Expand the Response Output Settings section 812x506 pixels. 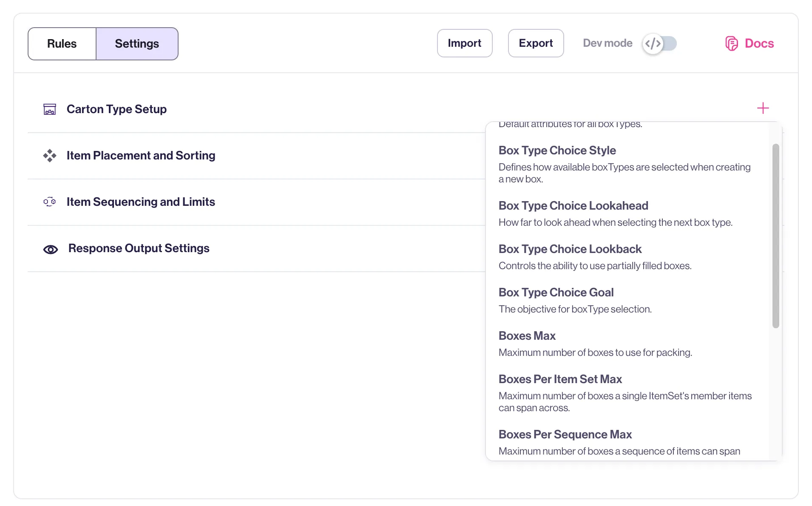[x=256, y=248]
